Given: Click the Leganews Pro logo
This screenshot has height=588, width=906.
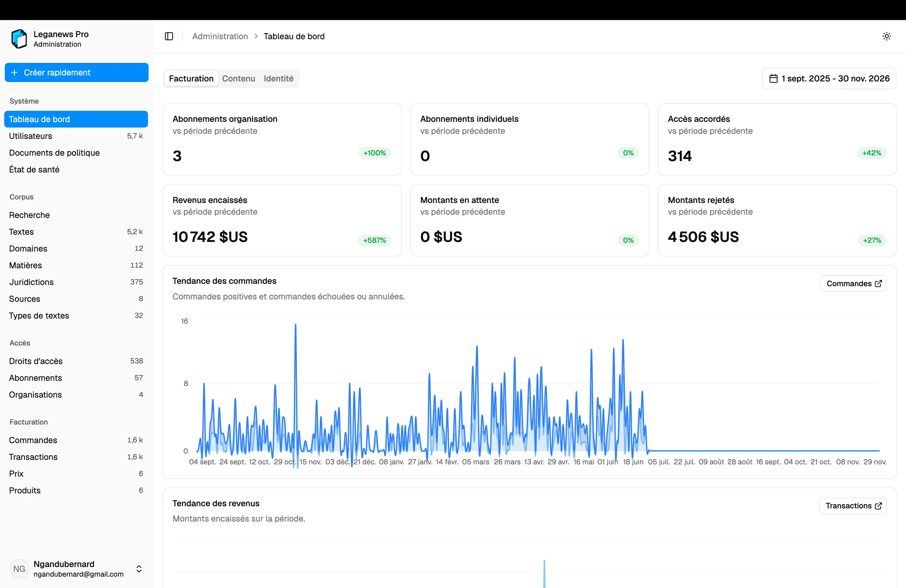Looking at the screenshot, I should (19, 39).
